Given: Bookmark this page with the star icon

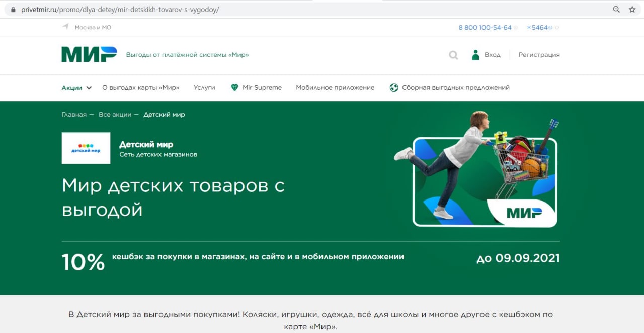Looking at the screenshot, I should coord(632,10).
